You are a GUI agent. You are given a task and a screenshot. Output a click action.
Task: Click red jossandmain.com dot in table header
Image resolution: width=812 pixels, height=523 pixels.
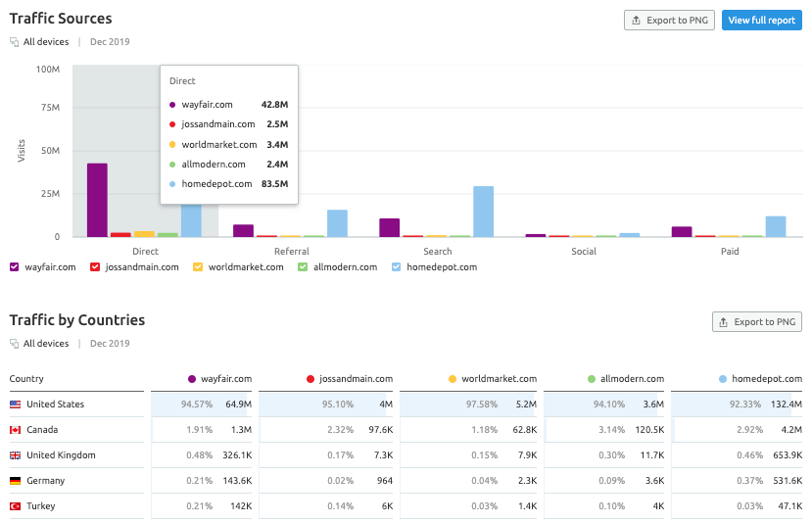click(310, 379)
